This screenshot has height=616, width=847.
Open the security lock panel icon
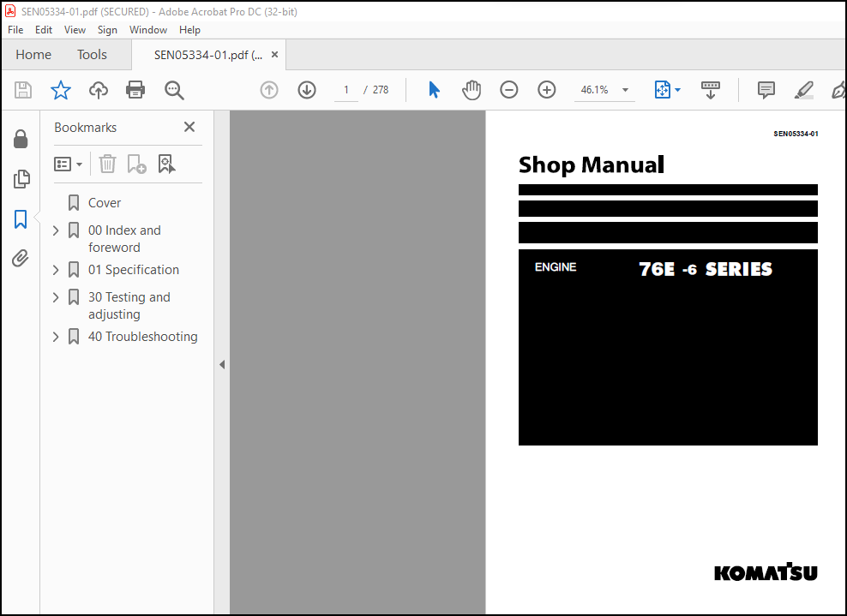pyautogui.click(x=21, y=139)
